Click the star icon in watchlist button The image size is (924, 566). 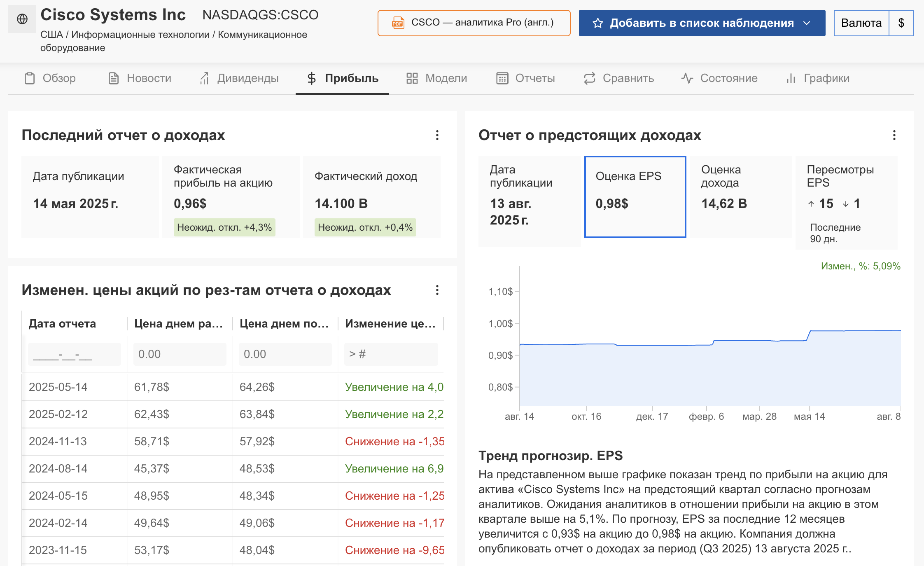597,23
